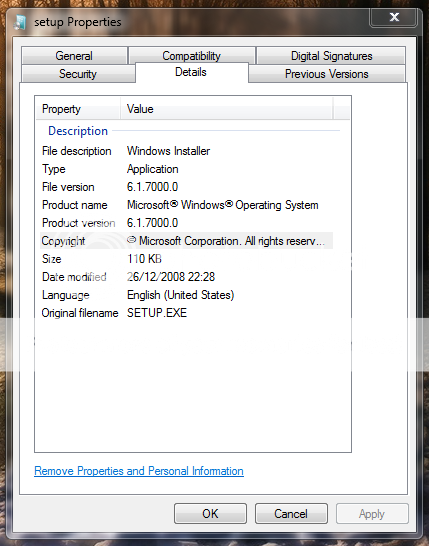Select the Date modified label
The image size is (429, 546).
74,277
